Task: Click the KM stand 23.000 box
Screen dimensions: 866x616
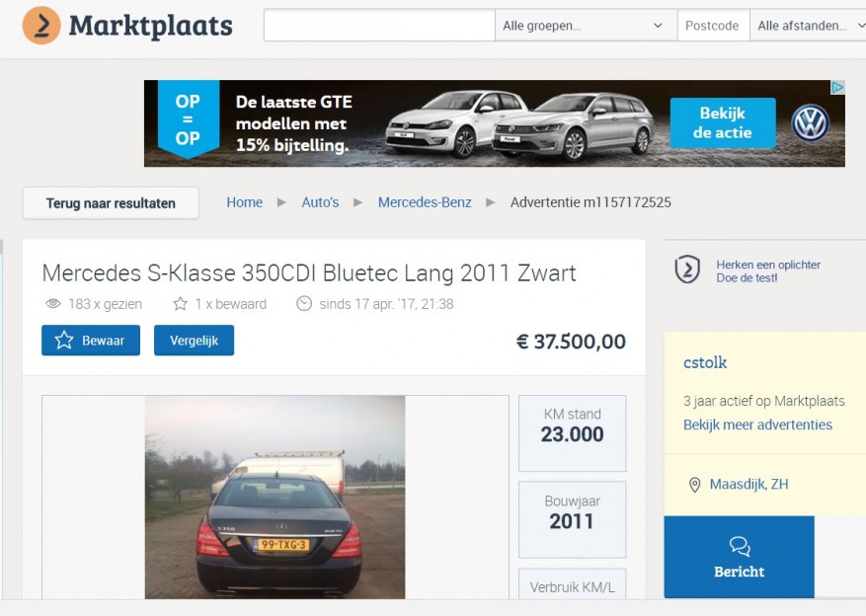Action: pyautogui.click(x=572, y=433)
